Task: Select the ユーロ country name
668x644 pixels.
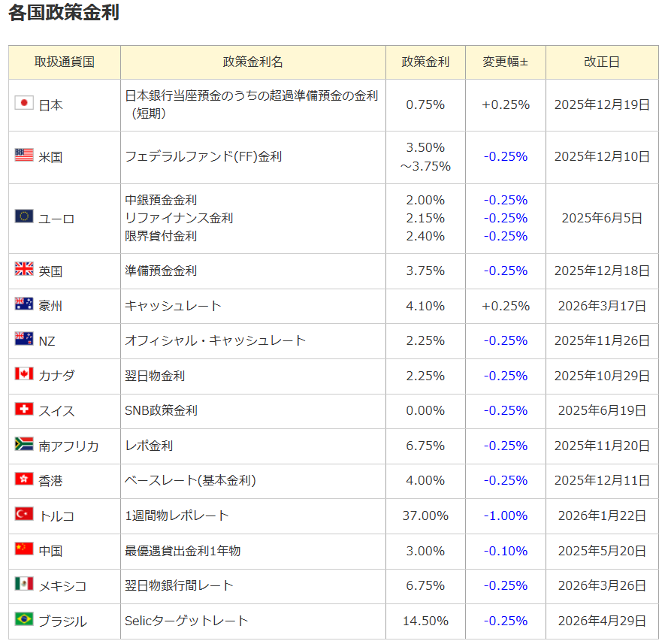Action: point(56,219)
